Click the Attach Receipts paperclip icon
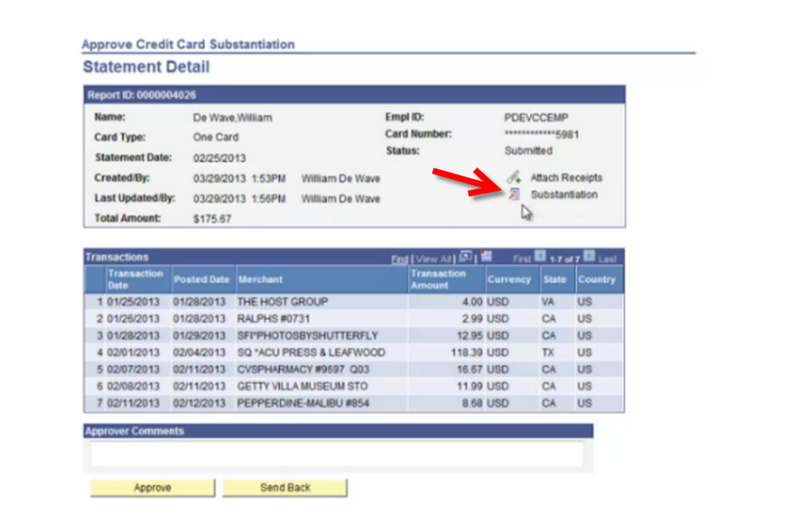This screenshot has height=529, width=794. [513, 177]
